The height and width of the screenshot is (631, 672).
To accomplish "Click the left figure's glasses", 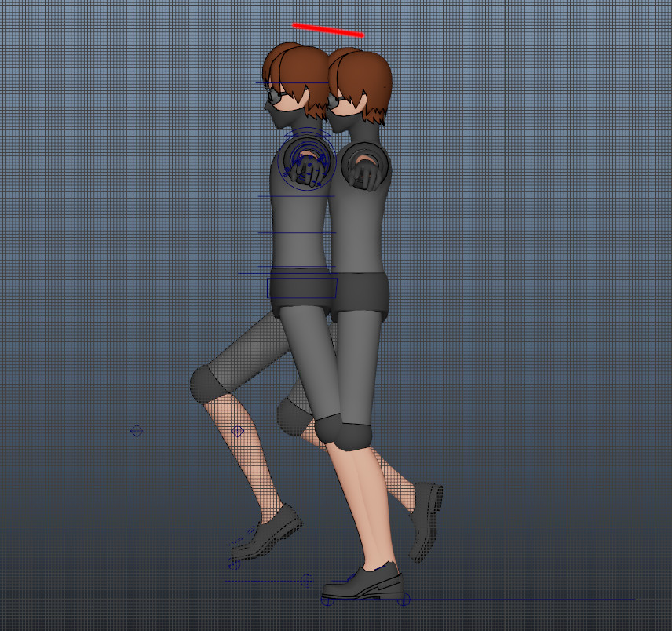I will [x=276, y=96].
